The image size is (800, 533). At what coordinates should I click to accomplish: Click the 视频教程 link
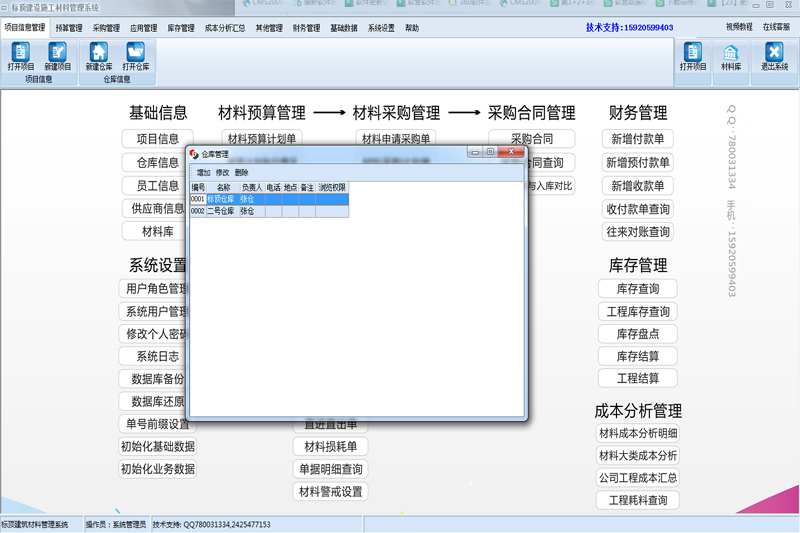tap(739, 27)
